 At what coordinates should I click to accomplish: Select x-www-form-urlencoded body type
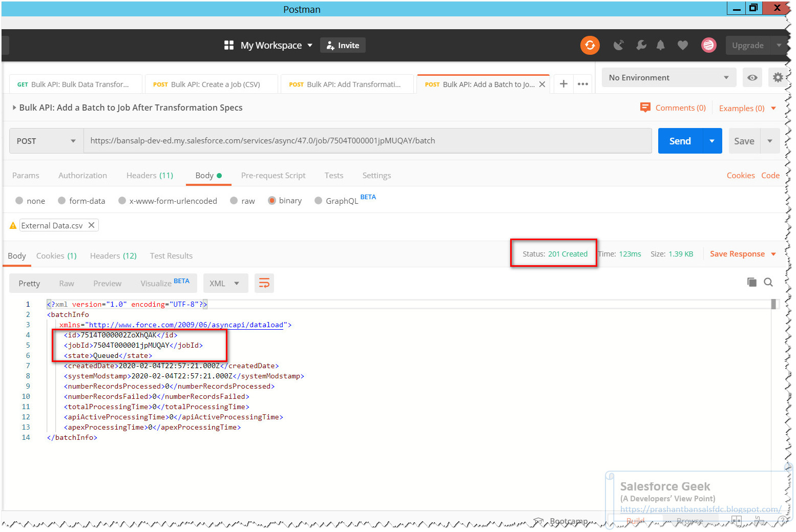click(167, 201)
